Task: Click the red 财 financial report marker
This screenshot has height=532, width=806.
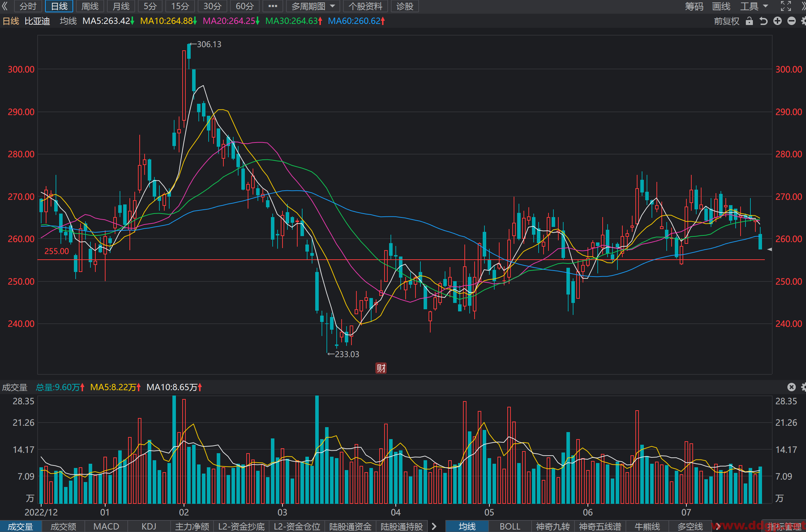Action: (x=381, y=368)
